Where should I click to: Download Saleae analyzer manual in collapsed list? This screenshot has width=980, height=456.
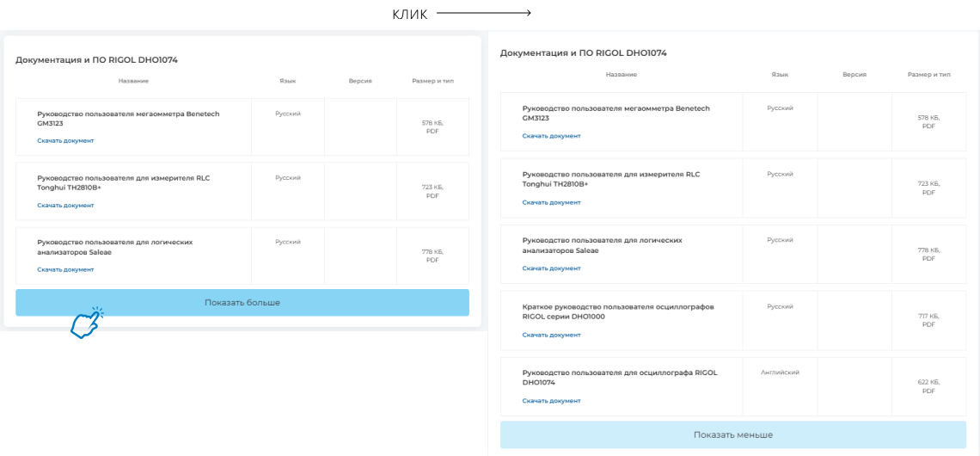(x=65, y=269)
